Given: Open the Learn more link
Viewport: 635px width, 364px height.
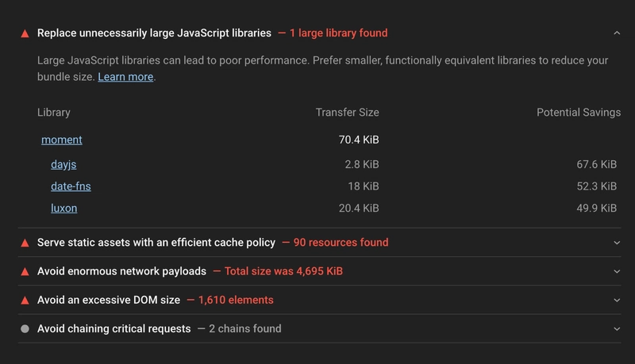Looking at the screenshot, I should click(125, 77).
